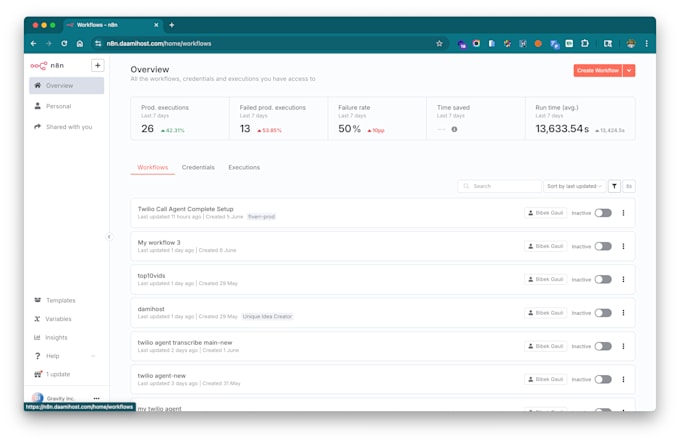Click the browser profile avatar icon

tap(631, 43)
